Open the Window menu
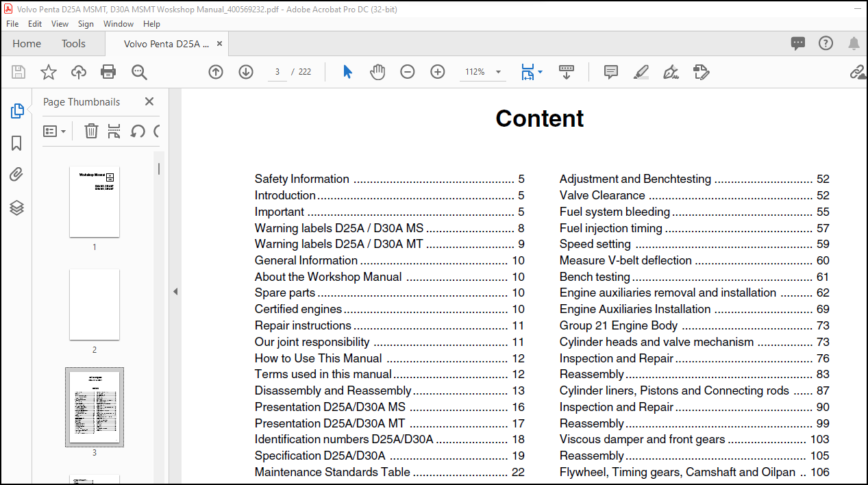 pos(119,23)
